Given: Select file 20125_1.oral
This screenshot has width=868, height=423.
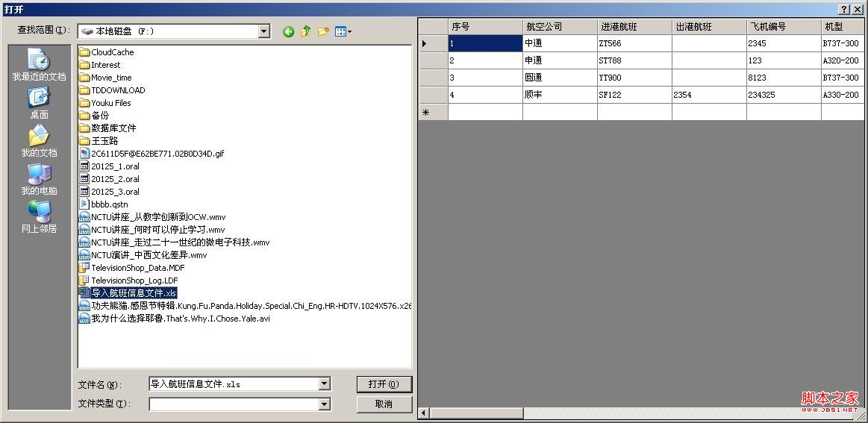Looking at the screenshot, I should pos(109,166).
